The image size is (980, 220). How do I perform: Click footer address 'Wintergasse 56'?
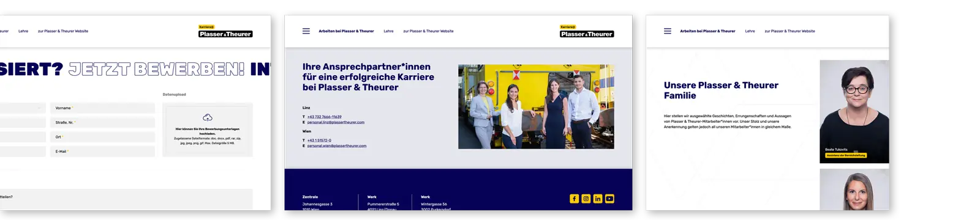coord(434,204)
